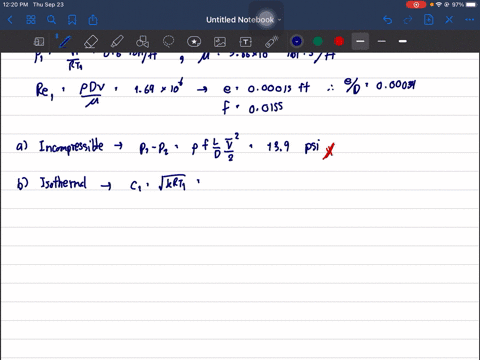
Task: Pick the red pen color swatch
Action: click(339, 41)
